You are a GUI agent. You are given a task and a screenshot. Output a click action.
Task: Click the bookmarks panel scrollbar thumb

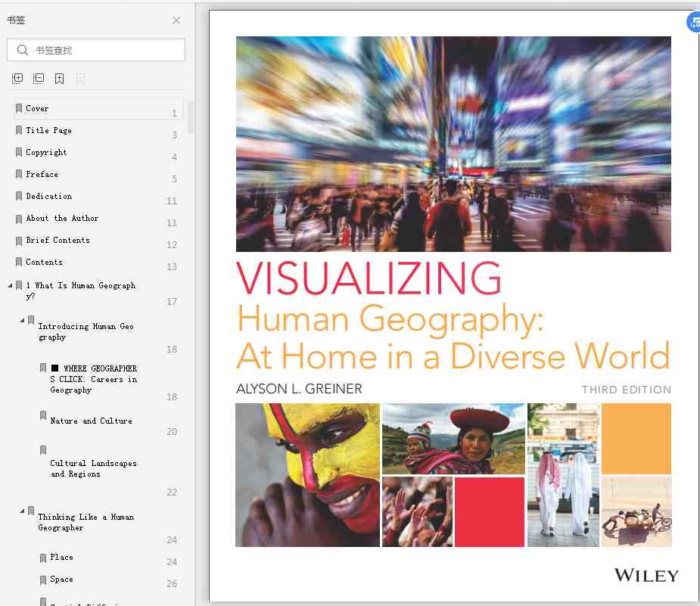pyautogui.click(x=191, y=117)
